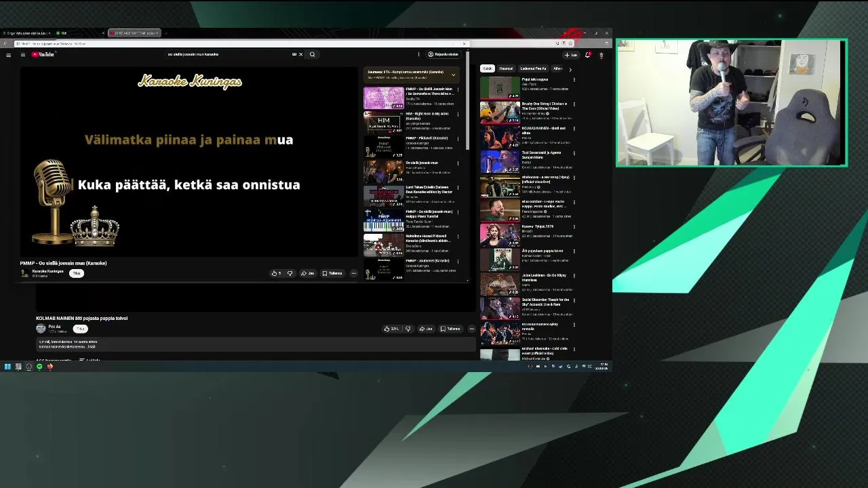
Task: Open the YouTube hamburger guide menu
Action: pos(22,54)
